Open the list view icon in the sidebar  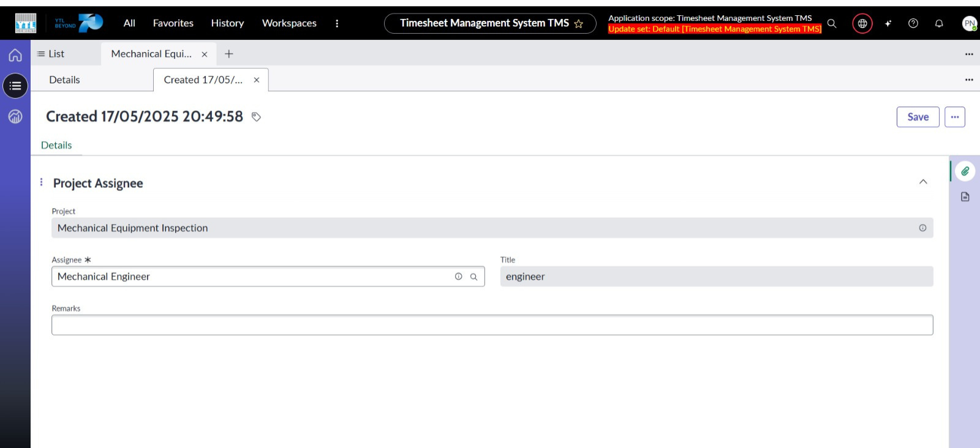click(15, 86)
